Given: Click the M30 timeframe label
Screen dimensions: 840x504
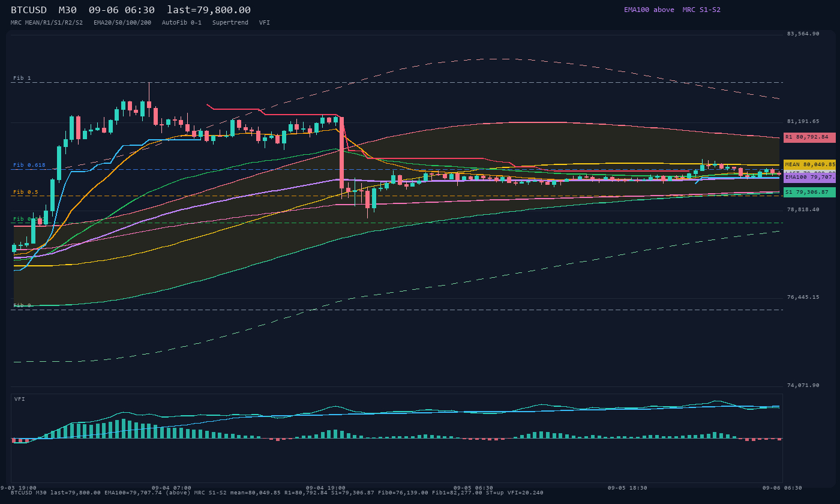Looking at the screenshot, I should pos(67,10).
